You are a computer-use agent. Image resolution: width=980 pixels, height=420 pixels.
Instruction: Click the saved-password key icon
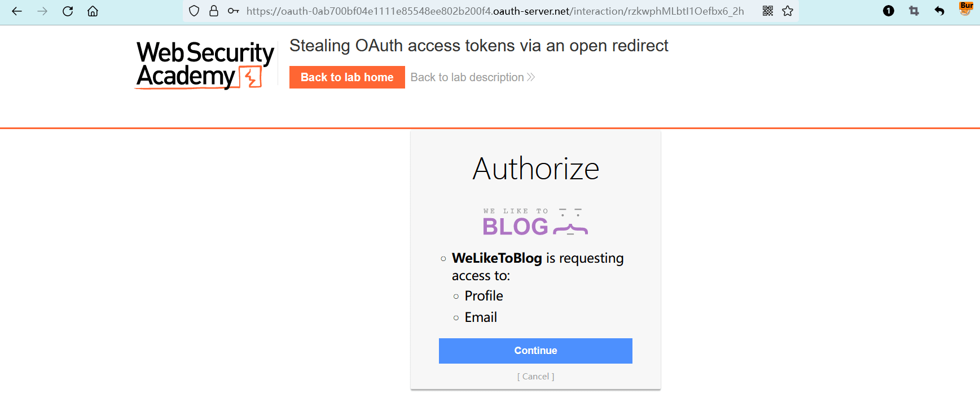pyautogui.click(x=233, y=11)
